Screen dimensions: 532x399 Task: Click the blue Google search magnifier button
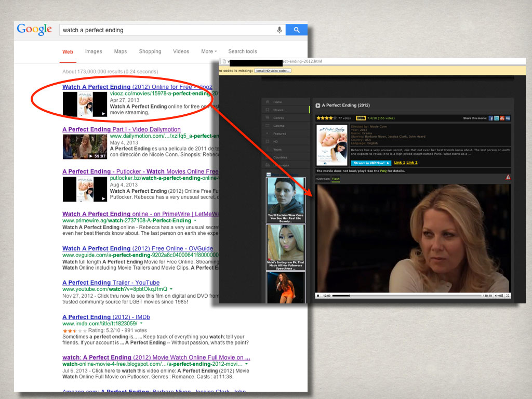[x=297, y=30]
